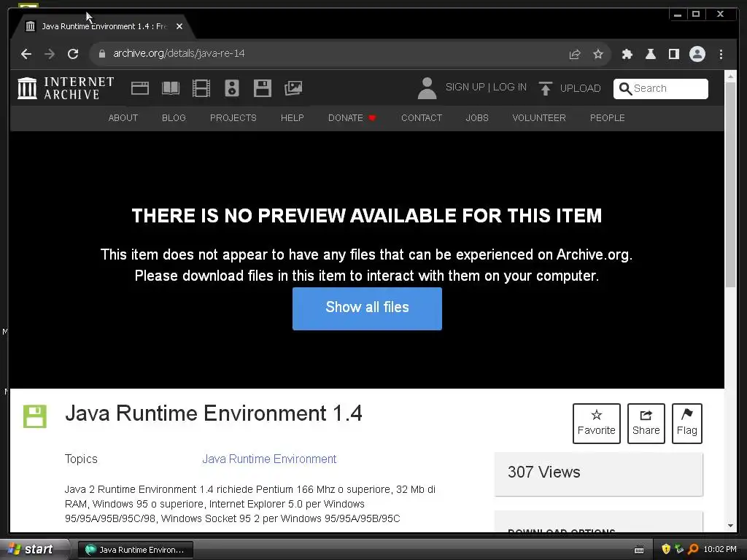Click the browser forward arrow

click(x=50, y=54)
